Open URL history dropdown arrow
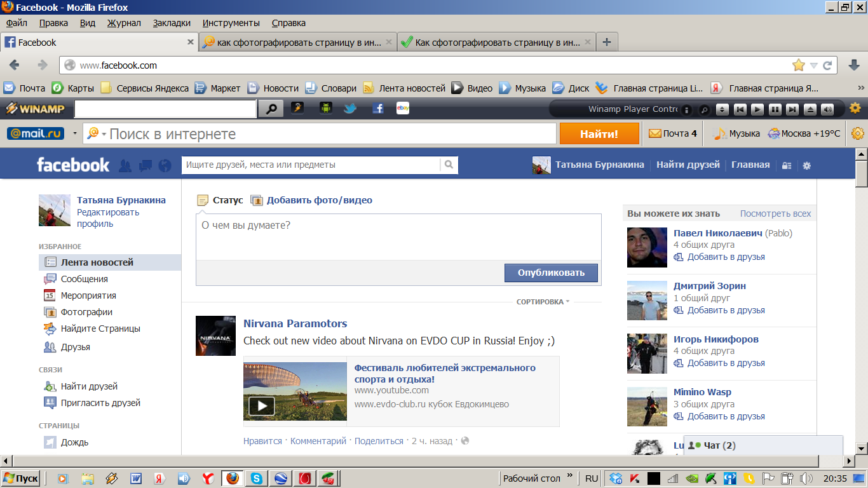The height and width of the screenshot is (488, 868). 814,65
